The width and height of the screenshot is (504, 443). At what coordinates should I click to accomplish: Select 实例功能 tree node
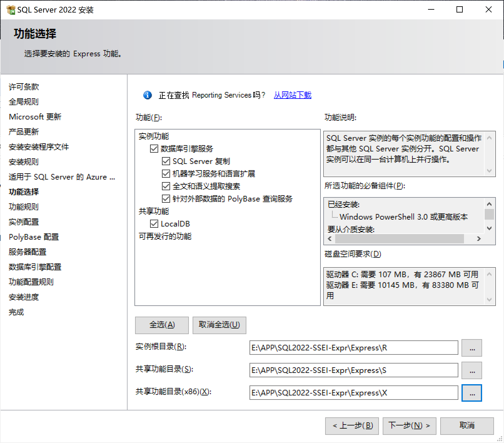pyautogui.click(x=154, y=136)
